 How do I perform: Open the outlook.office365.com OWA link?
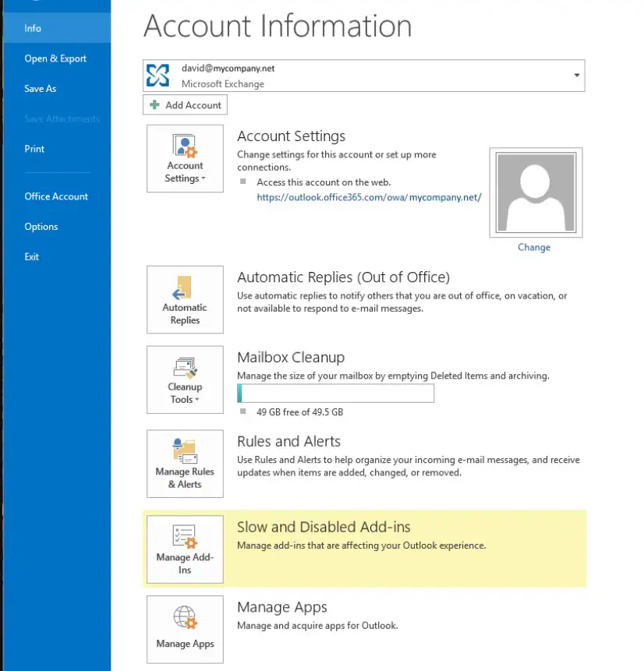(369, 197)
